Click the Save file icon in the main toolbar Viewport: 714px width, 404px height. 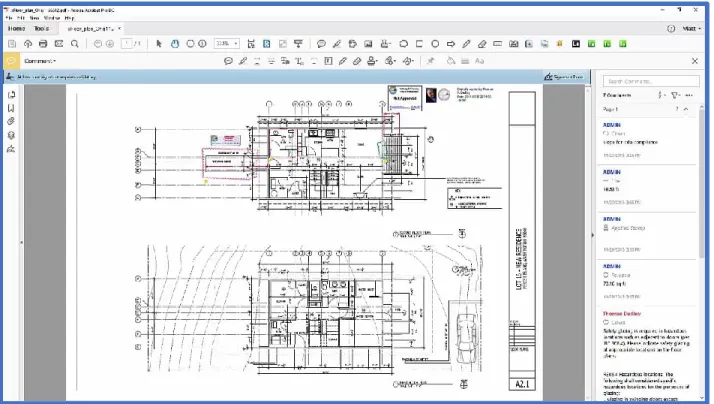[x=12, y=44]
